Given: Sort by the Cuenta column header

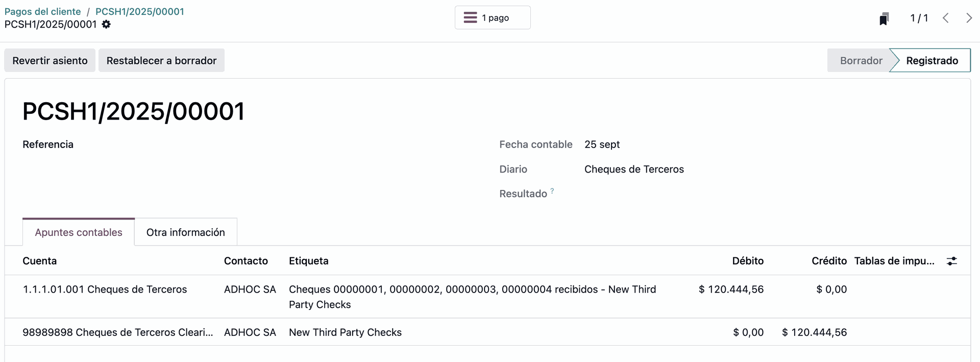Looking at the screenshot, I should click(40, 261).
